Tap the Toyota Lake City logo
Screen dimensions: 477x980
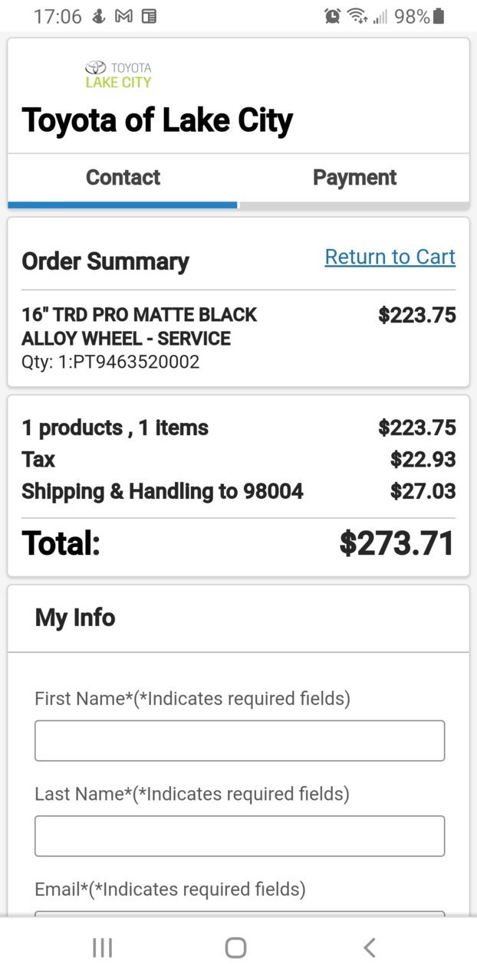pyautogui.click(x=118, y=74)
